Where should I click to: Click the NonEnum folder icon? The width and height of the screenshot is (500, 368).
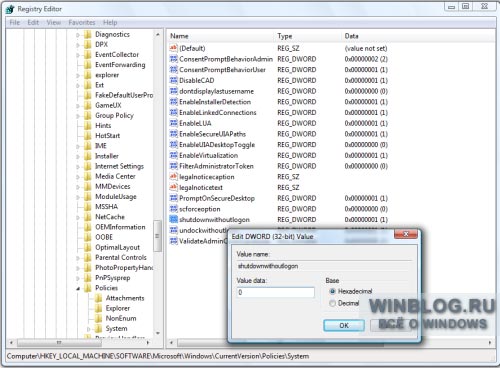pyautogui.click(x=98, y=318)
